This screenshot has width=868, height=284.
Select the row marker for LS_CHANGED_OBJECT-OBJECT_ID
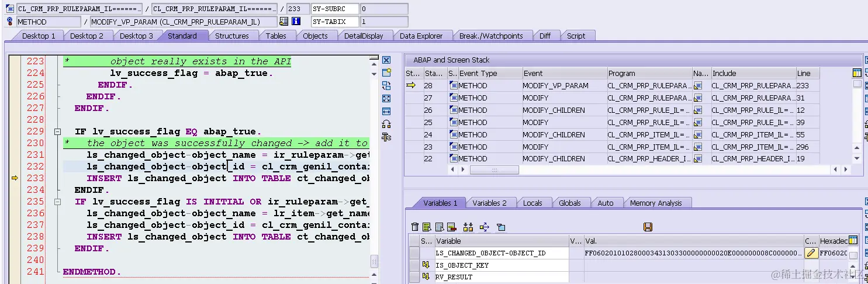tap(414, 253)
